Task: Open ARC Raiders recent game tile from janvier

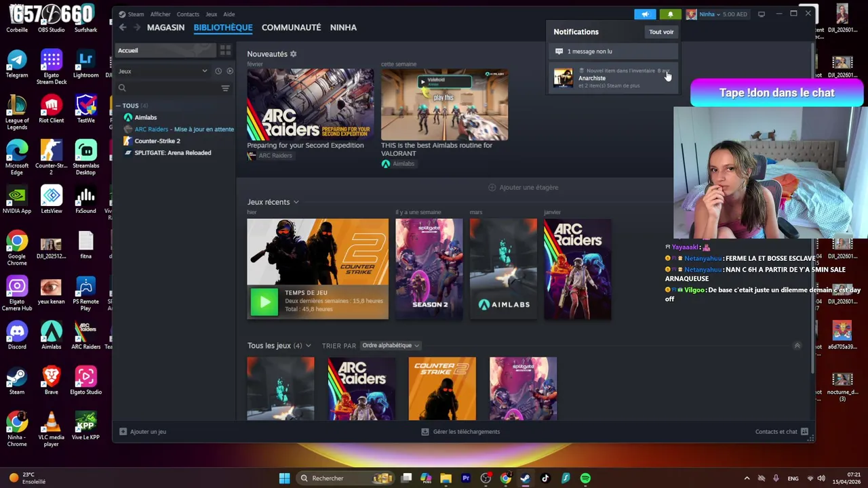Action: (x=577, y=269)
